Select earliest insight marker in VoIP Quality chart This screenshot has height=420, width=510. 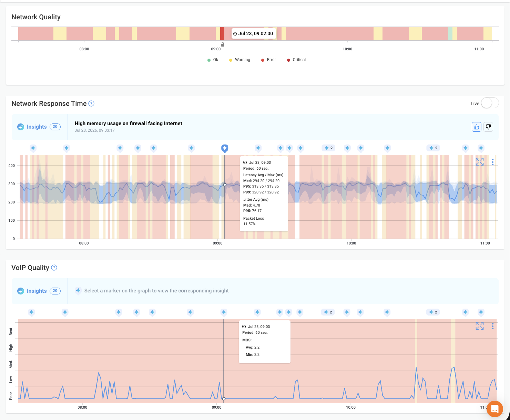pyautogui.click(x=31, y=312)
